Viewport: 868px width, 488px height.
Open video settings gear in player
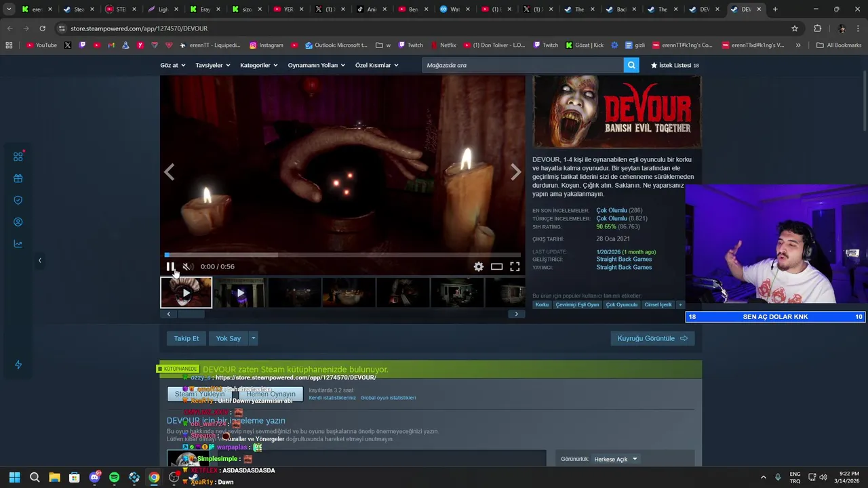[x=479, y=266]
